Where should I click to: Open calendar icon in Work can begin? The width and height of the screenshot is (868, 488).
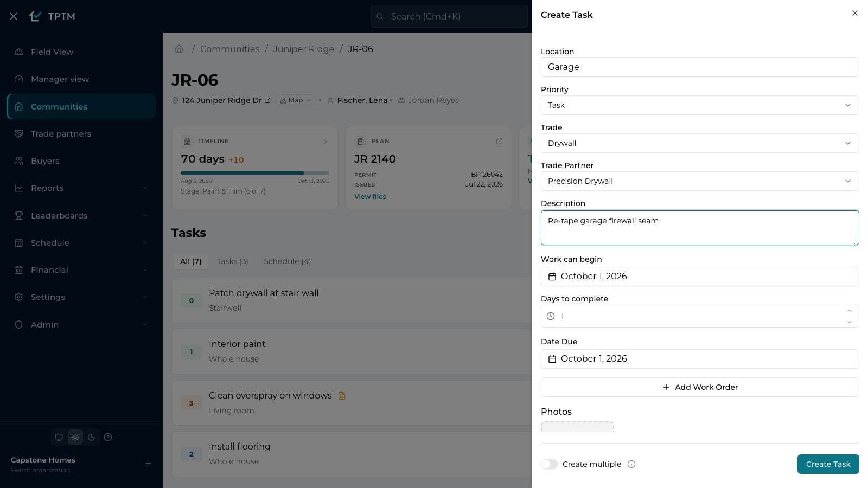[552, 277]
